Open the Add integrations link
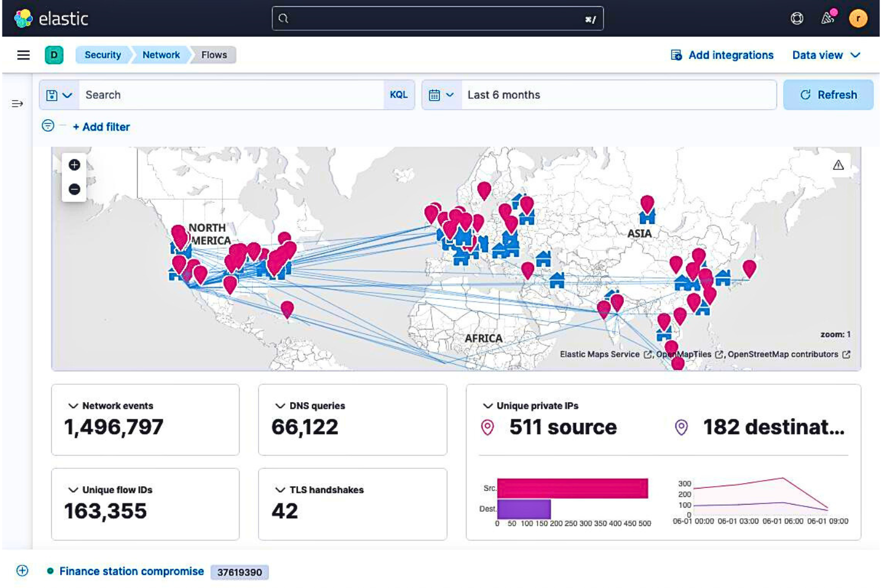The height and width of the screenshot is (588, 882). (730, 55)
